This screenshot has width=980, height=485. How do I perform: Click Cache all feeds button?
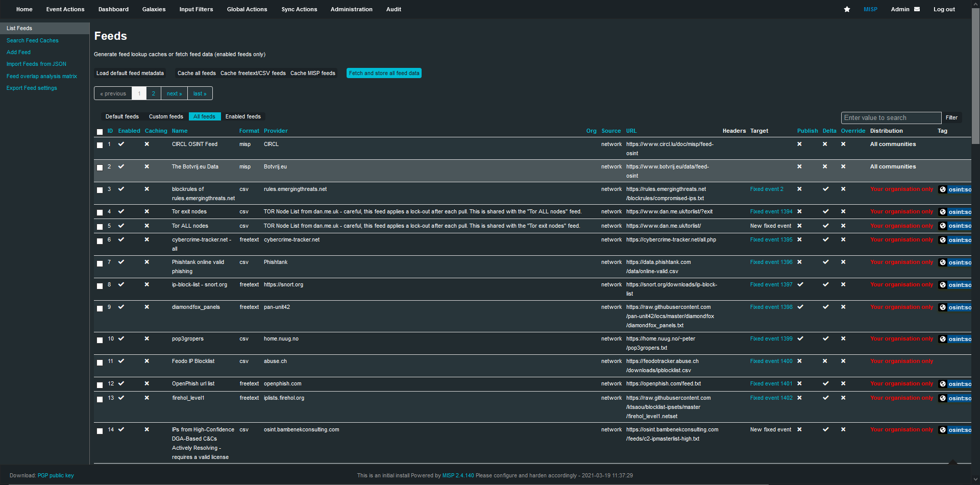(x=197, y=73)
